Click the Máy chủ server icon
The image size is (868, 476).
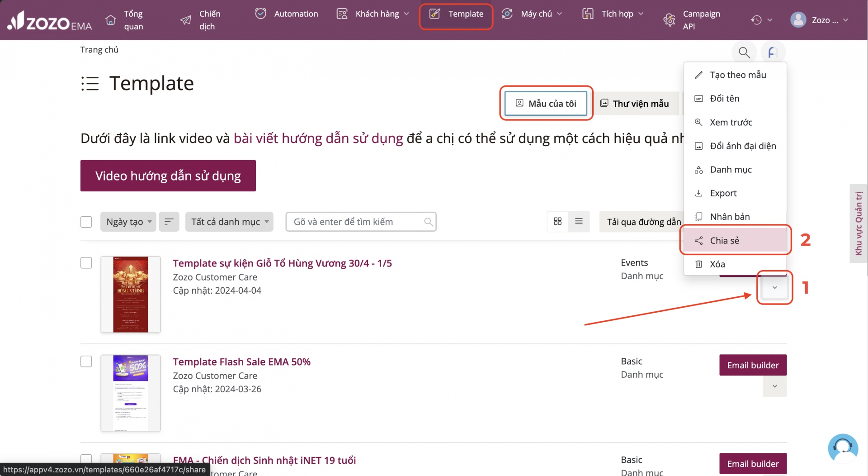(507, 14)
